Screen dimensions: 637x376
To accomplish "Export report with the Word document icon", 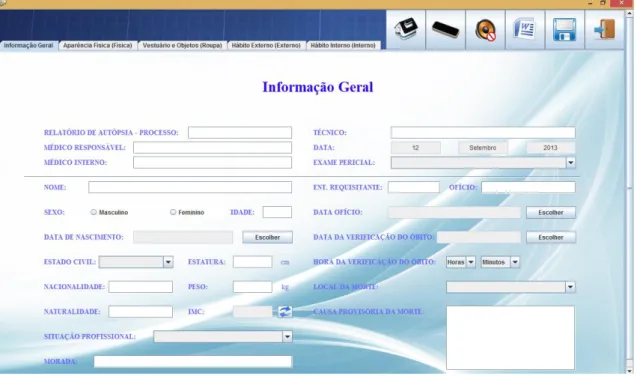I will pyautogui.click(x=525, y=30).
